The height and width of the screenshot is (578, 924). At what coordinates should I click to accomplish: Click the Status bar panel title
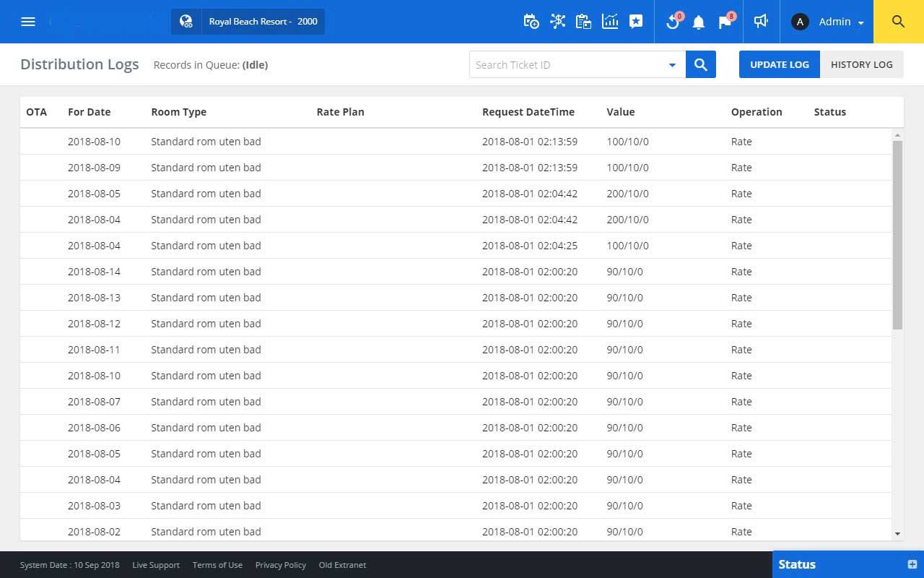point(797,564)
